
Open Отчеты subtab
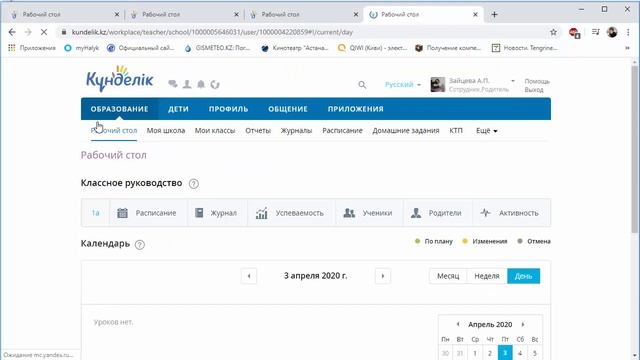(258, 131)
